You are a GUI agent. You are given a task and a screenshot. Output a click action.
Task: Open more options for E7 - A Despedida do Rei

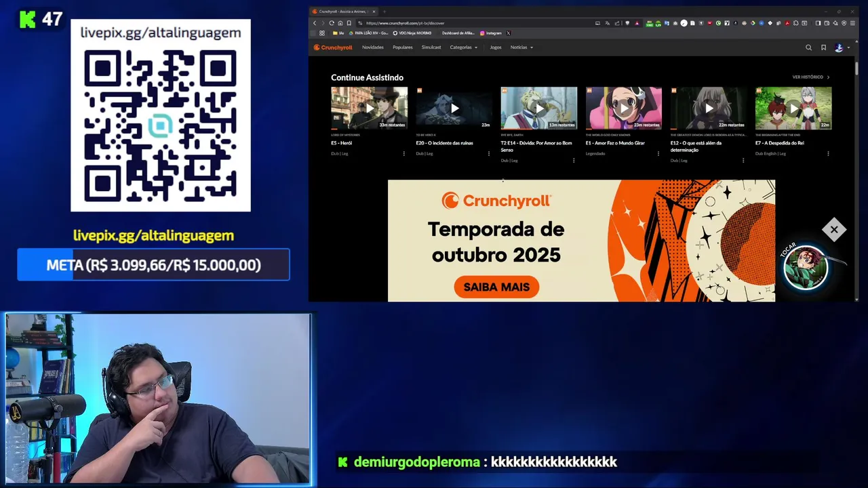[x=828, y=154]
